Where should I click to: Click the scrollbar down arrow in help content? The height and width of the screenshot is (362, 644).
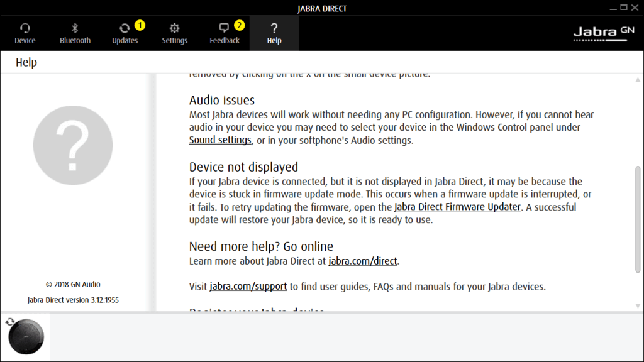(x=638, y=306)
